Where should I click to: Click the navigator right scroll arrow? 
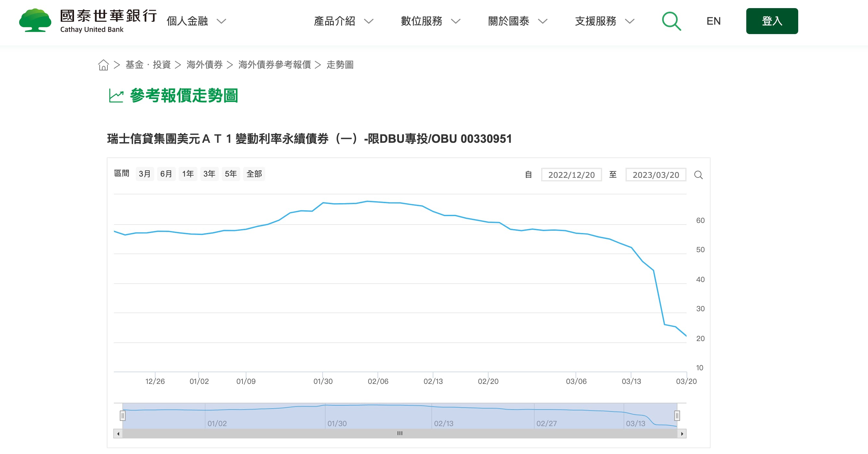(682, 434)
